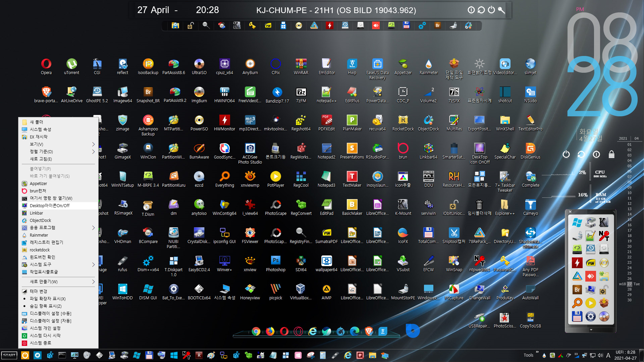Open Everything search icon
This screenshot has width=644, height=362.
click(x=224, y=179)
